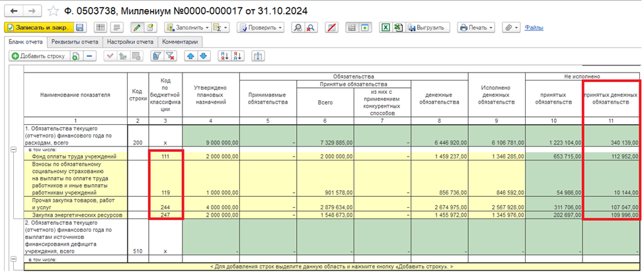The width and height of the screenshot is (644, 274).
Task: Click the cell '109 996,00' in column 11
Action: pos(612,215)
